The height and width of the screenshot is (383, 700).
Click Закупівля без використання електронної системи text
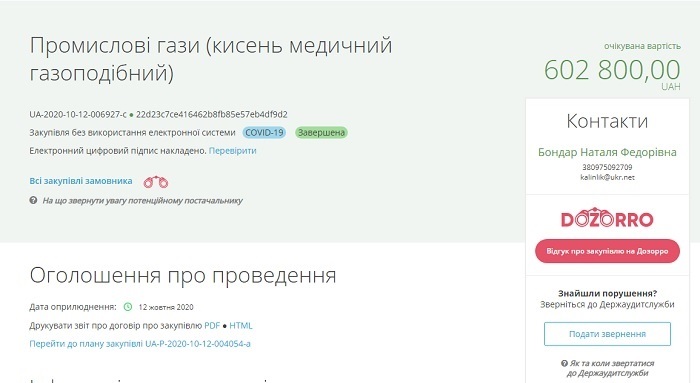[132, 133]
